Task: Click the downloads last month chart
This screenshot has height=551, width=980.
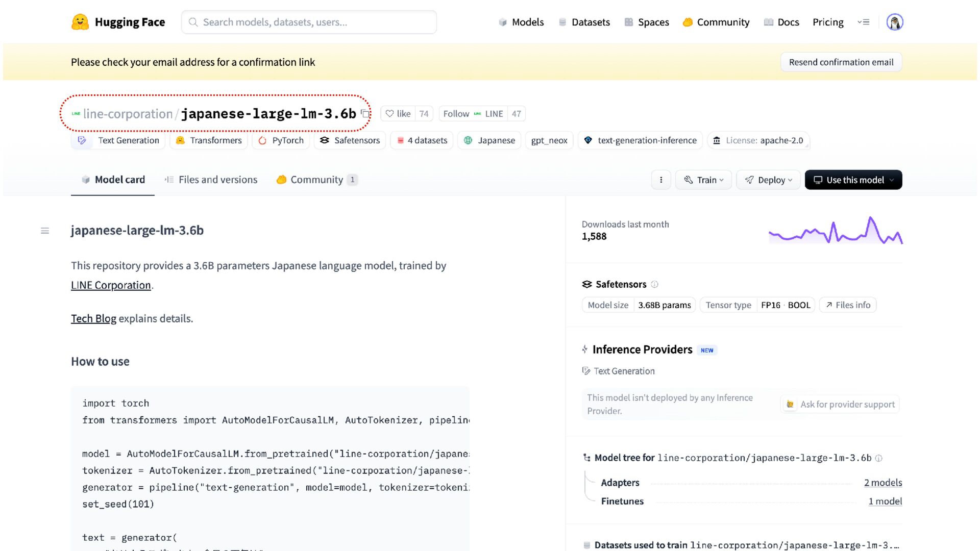Action: pyautogui.click(x=836, y=231)
